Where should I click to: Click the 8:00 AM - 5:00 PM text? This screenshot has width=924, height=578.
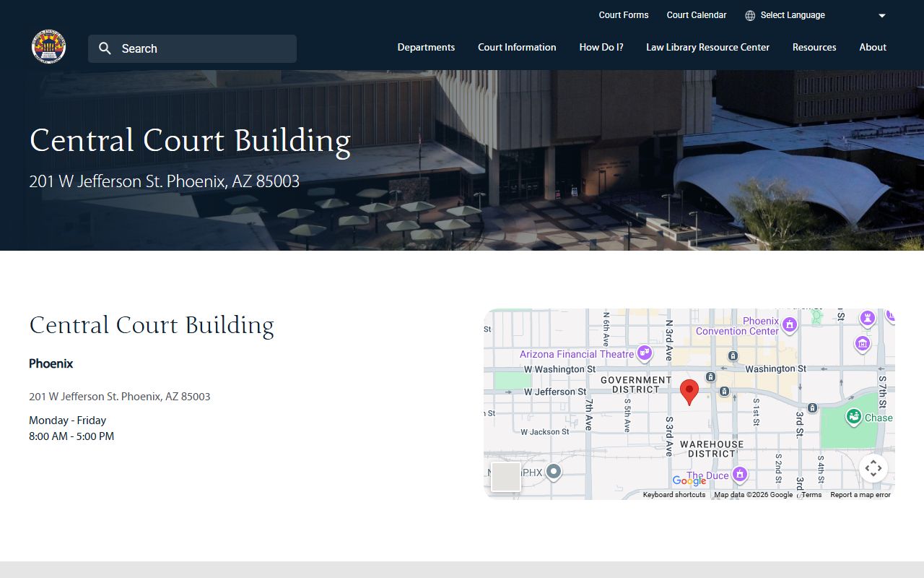tap(71, 436)
